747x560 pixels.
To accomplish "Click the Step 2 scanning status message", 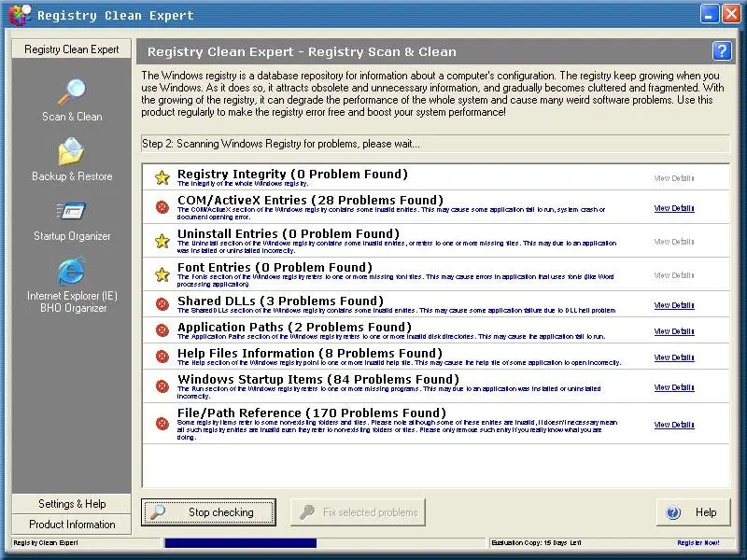I will (x=281, y=144).
